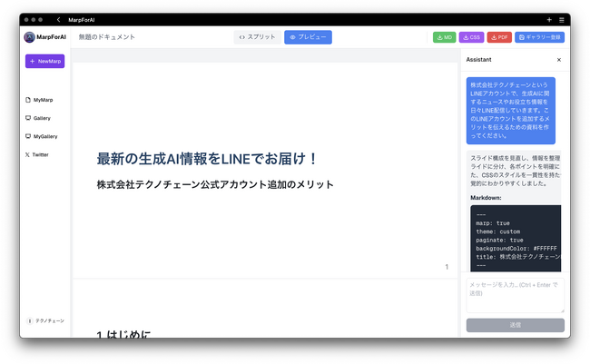Open the Twitter link in the sidebar
The image size is (590, 364).
click(37, 154)
